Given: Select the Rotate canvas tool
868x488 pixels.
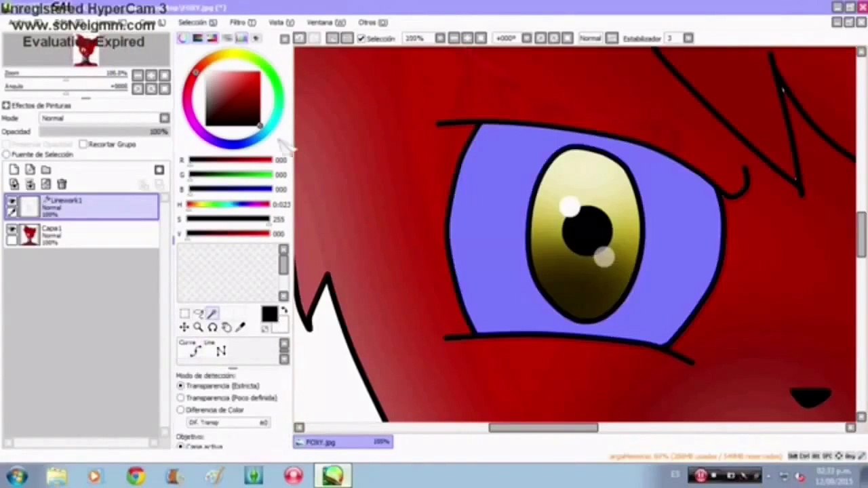Looking at the screenshot, I should [x=212, y=327].
